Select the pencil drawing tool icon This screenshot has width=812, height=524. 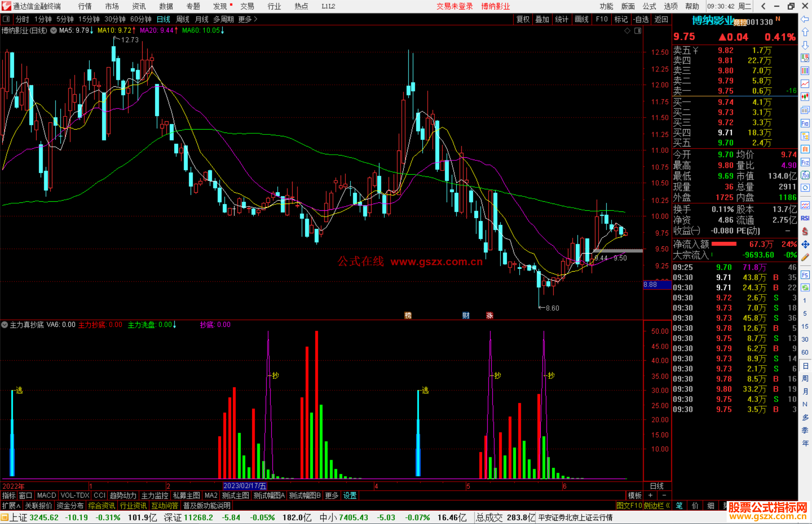805,257
